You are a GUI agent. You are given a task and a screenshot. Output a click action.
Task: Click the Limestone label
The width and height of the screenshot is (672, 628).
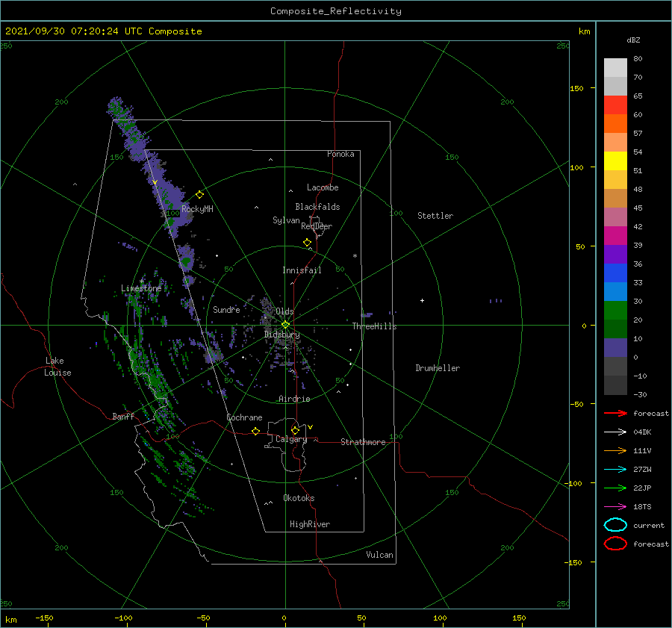141,288
